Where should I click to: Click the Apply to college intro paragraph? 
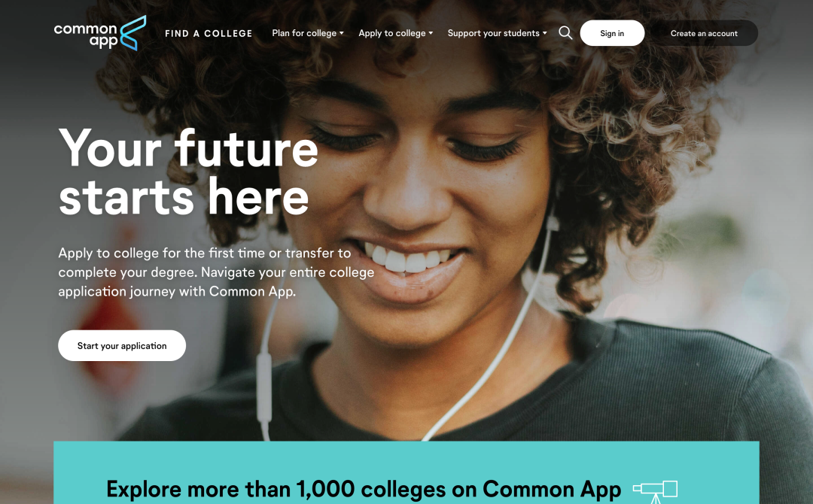[216, 272]
